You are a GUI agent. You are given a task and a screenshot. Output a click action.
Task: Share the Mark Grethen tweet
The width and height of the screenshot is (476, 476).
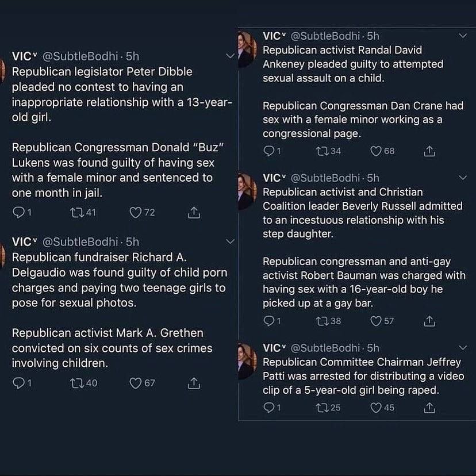(x=194, y=383)
